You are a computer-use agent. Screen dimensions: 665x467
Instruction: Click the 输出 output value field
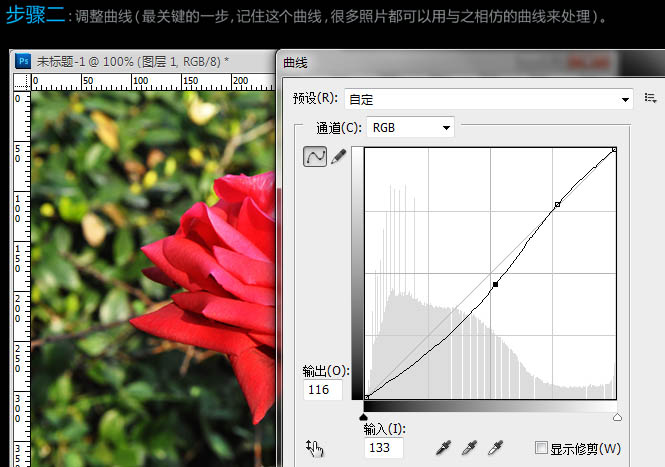click(x=322, y=390)
